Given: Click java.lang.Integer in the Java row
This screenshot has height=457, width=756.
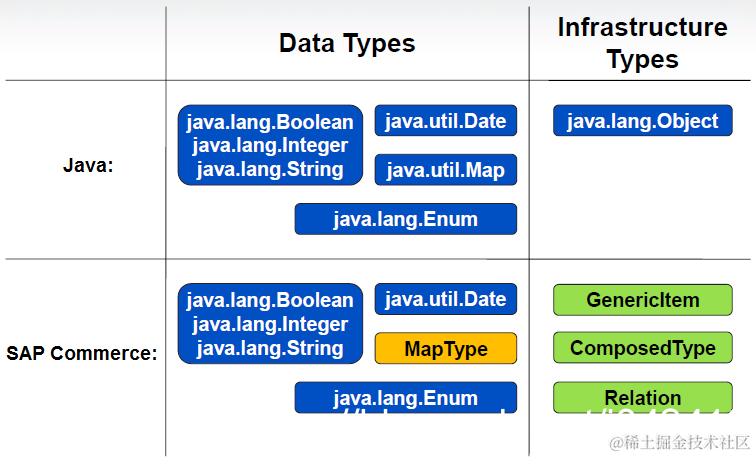Looking at the screenshot, I should pyautogui.click(x=270, y=145).
